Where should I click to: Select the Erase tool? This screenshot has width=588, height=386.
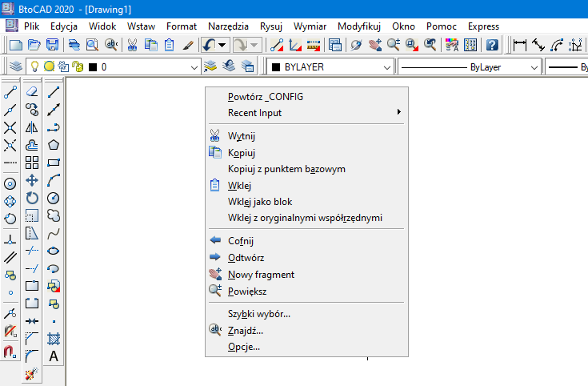tap(33, 91)
